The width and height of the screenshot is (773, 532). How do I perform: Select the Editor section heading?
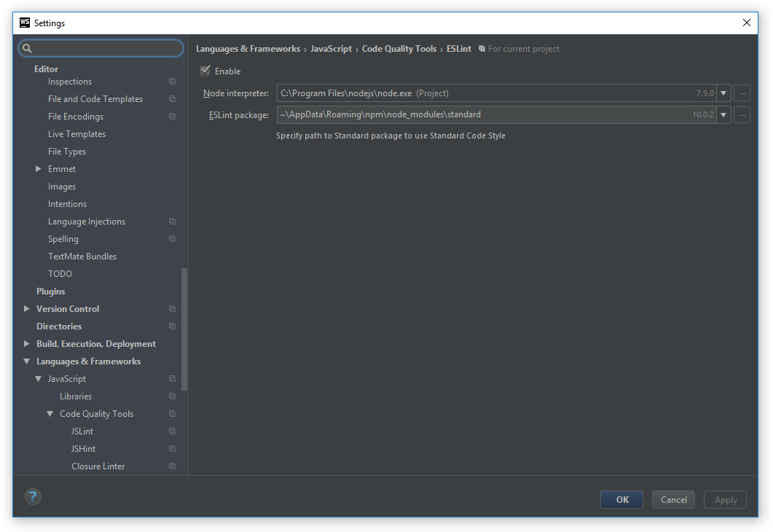click(x=46, y=69)
